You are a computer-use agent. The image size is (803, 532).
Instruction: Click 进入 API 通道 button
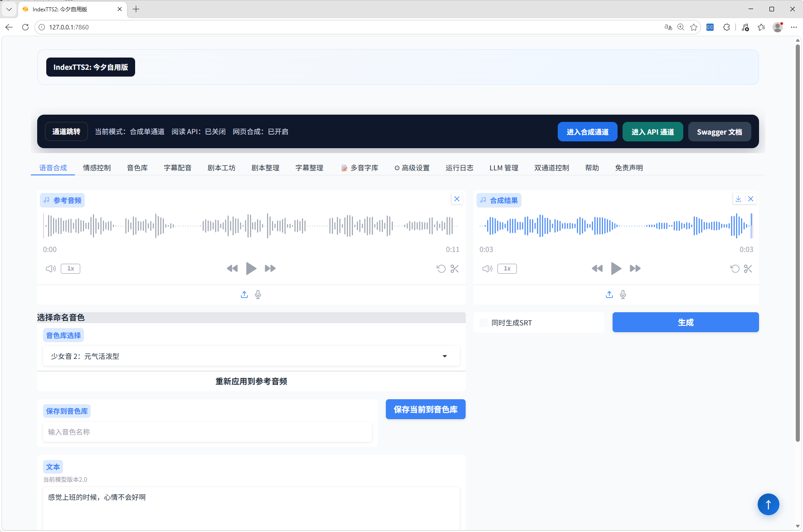653,132
